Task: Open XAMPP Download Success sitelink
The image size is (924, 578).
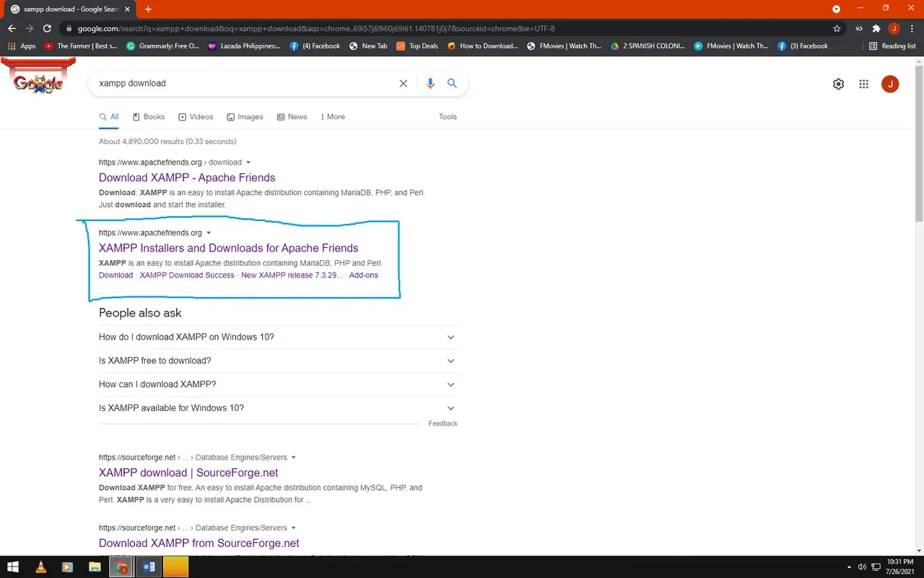Action: click(x=187, y=275)
